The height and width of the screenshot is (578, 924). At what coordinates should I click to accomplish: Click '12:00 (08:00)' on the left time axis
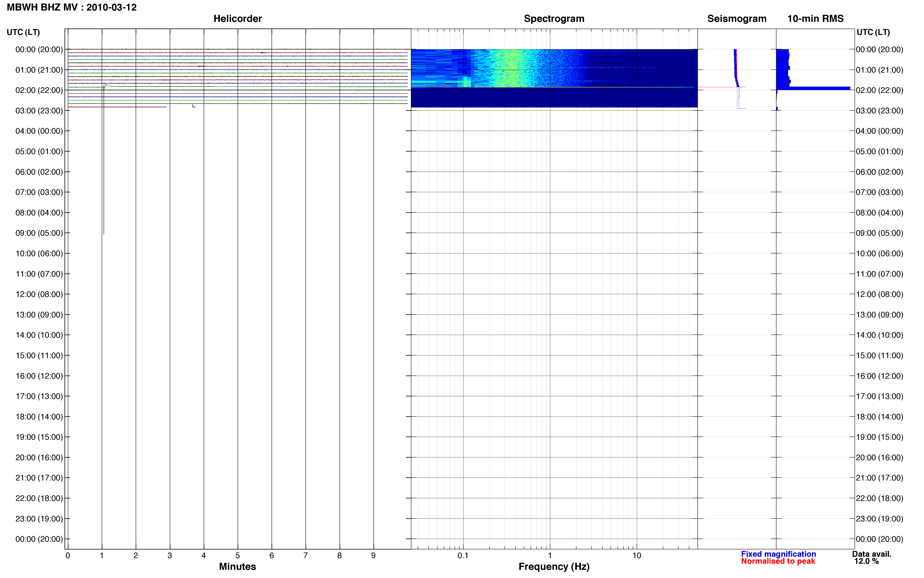tap(39, 294)
